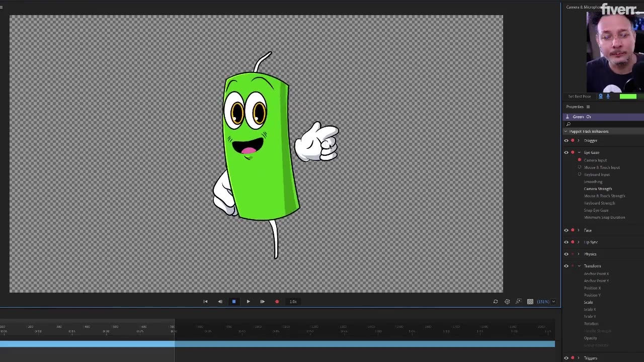Select the Rotation parameter
This screenshot has height=362, width=644.
point(591,324)
